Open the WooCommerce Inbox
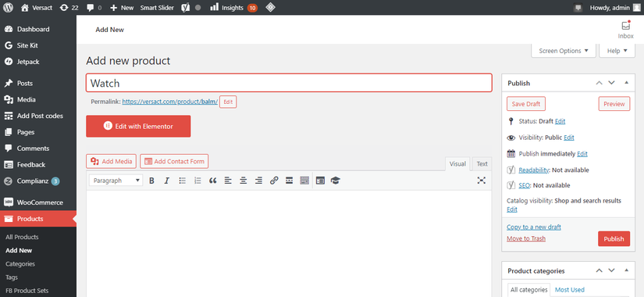The image size is (644, 297). 625,30
